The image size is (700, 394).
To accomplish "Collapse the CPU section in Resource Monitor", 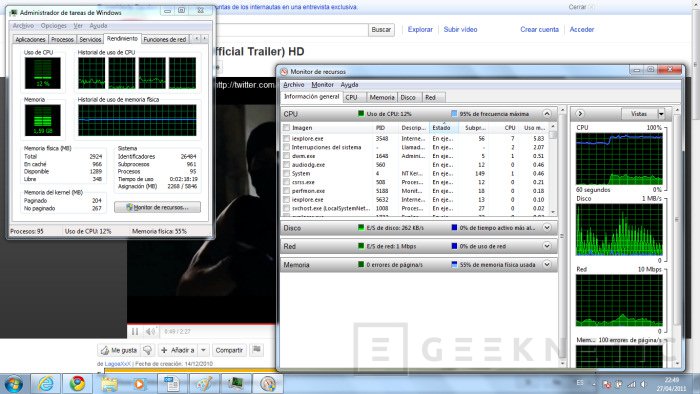I will click(x=547, y=114).
